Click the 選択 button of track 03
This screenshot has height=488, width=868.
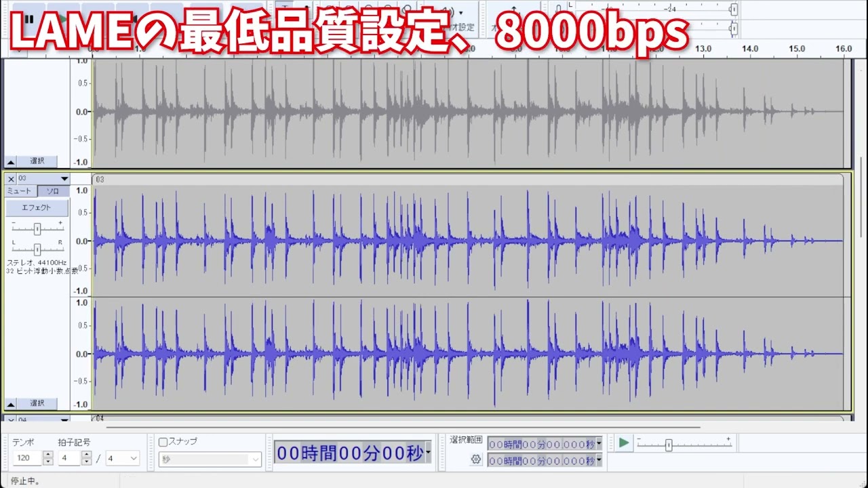coord(37,403)
